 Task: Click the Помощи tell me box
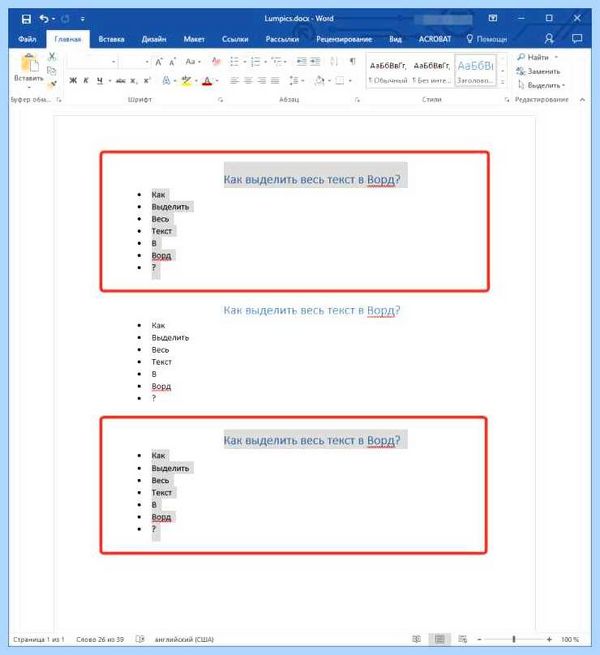[x=487, y=39]
